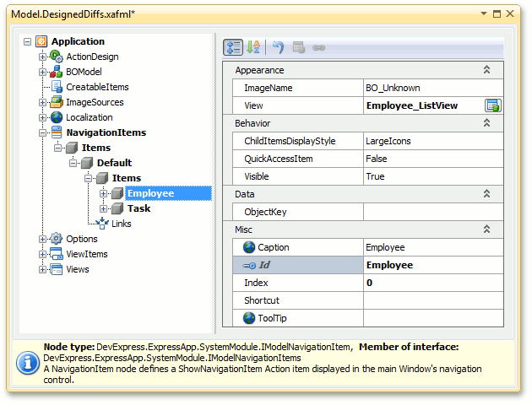Edit the ImageName value BO_Unknown

tap(433, 88)
